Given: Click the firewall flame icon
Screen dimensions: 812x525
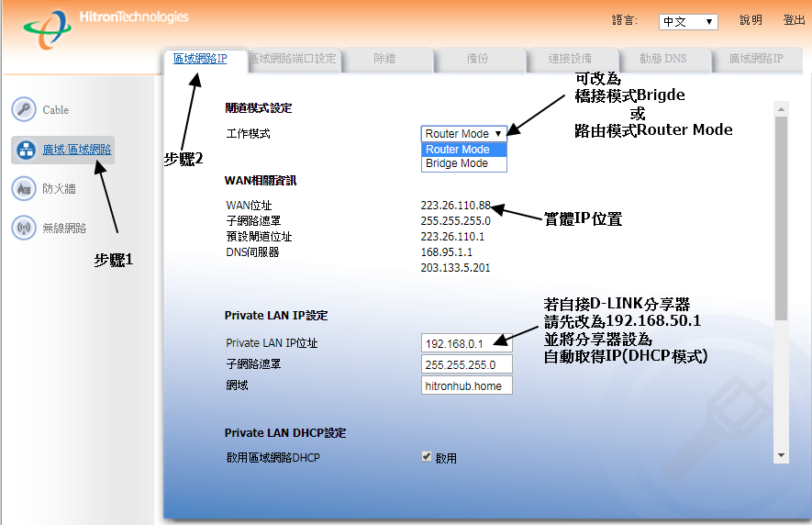Looking at the screenshot, I should (24, 189).
